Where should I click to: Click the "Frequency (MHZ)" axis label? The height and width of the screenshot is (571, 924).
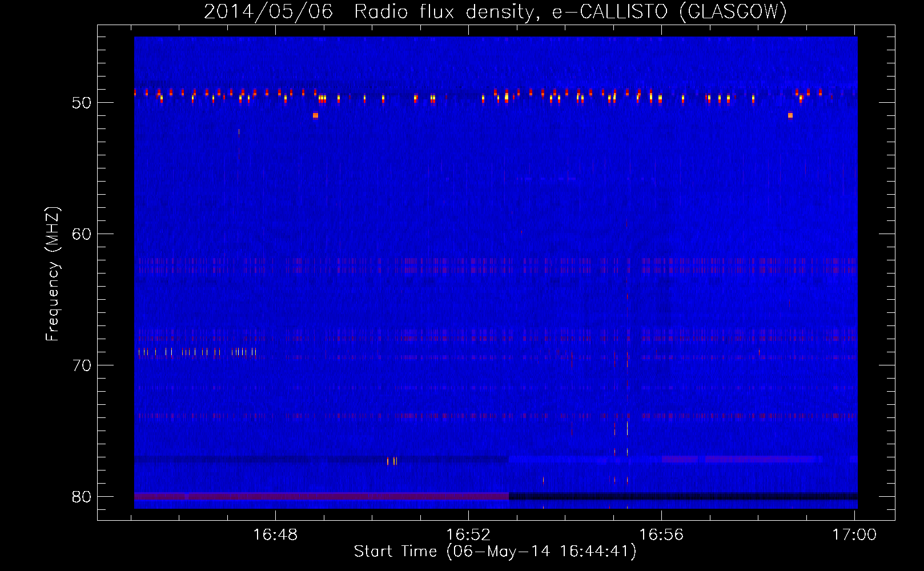coord(52,274)
